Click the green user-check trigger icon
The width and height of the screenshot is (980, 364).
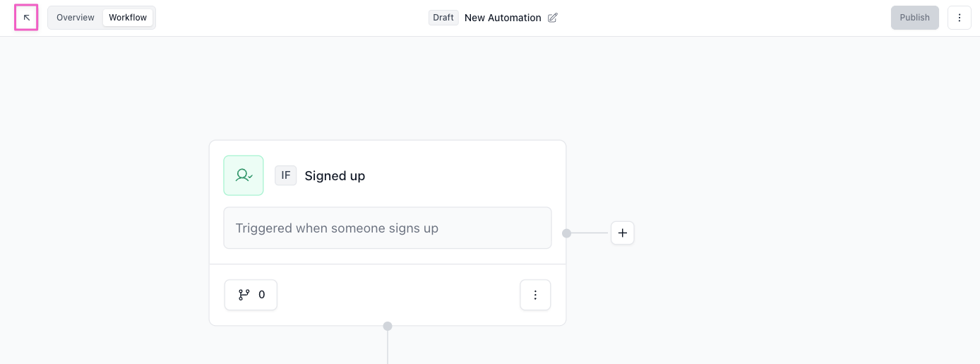[x=244, y=175]
